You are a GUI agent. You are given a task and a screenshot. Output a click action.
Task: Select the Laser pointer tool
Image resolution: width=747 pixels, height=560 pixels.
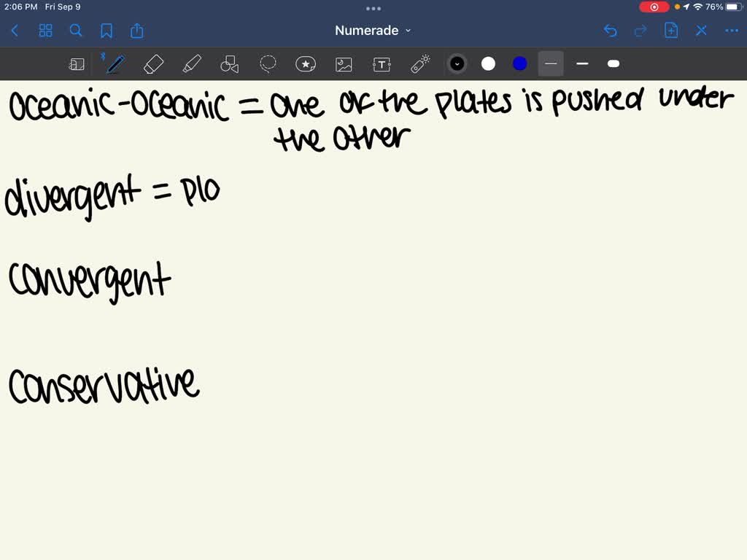click(419, 64)
